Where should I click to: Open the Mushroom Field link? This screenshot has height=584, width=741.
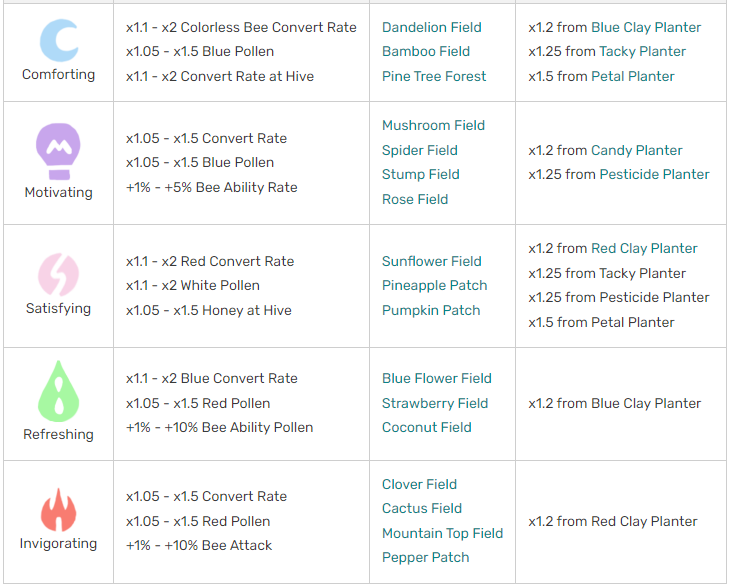click(x=433, y=125)
